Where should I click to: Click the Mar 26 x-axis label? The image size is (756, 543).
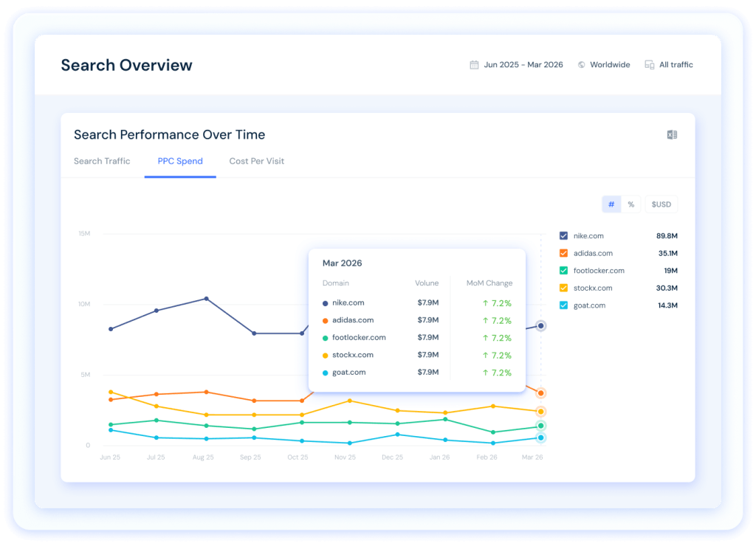[x=532, y=457]
